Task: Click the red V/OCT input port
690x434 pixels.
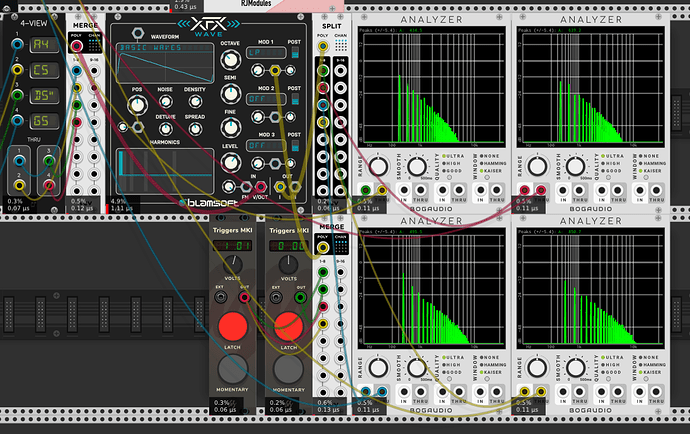Action: tap(261, 187)
